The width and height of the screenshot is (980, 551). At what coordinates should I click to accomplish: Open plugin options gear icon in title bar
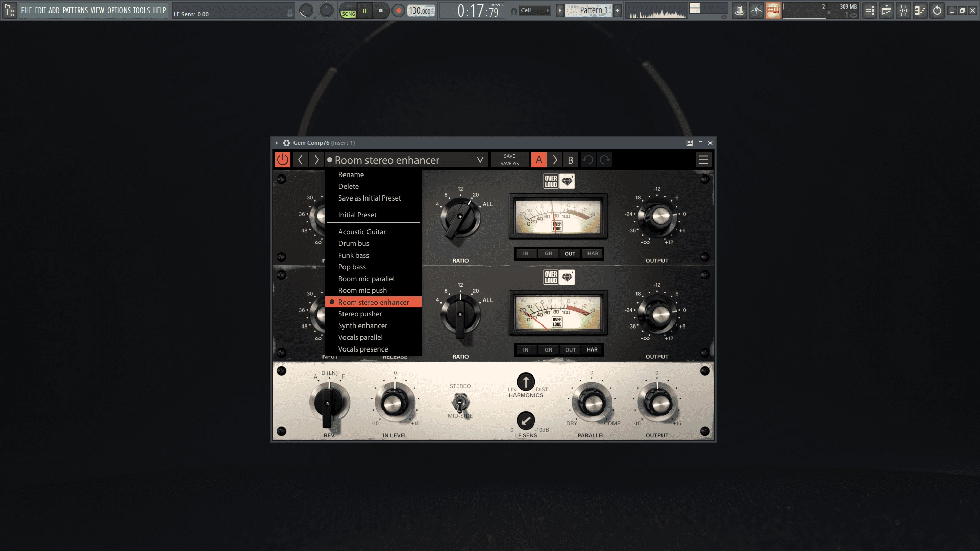pyautogui.click(x=287, y=143)
